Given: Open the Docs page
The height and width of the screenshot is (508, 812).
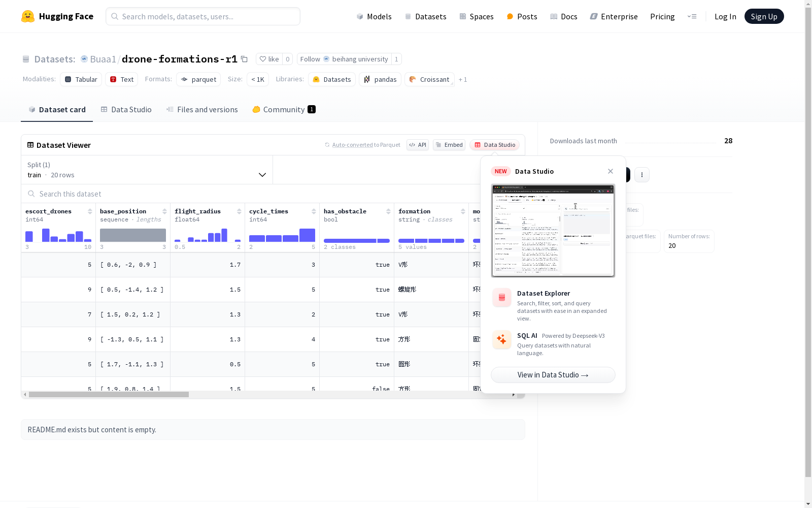Looking at the screenshot, I should pos(564,16).
